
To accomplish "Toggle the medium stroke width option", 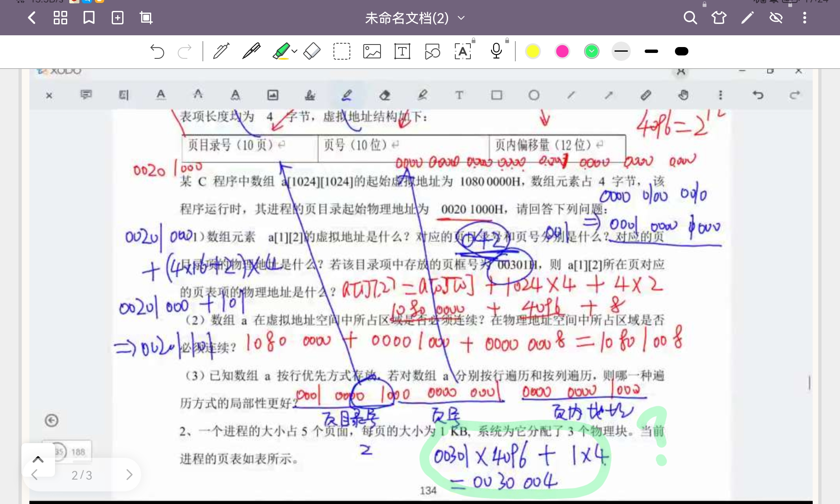I will coord(651,51).
